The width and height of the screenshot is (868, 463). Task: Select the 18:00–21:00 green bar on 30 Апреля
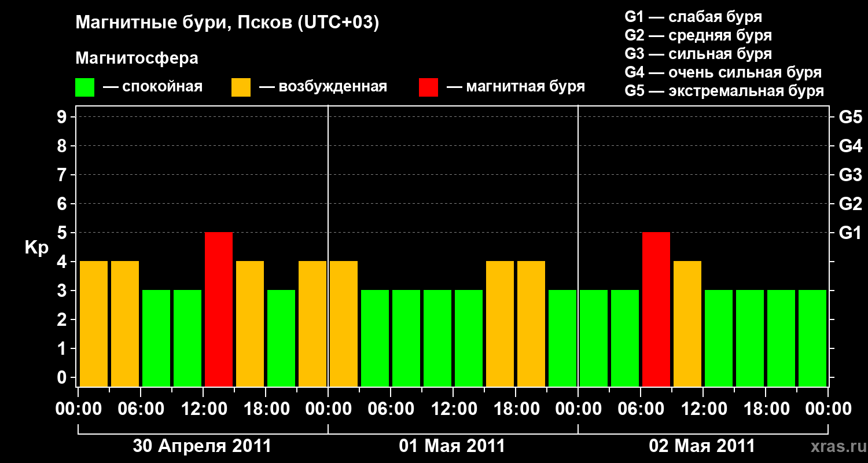coord(281,338)
